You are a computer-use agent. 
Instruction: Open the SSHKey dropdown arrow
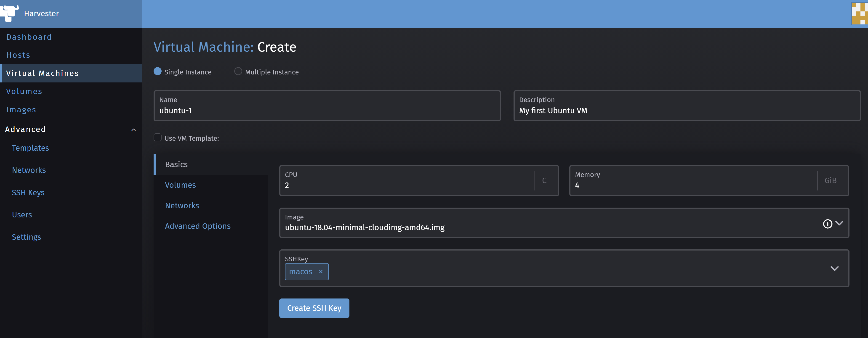834,268
